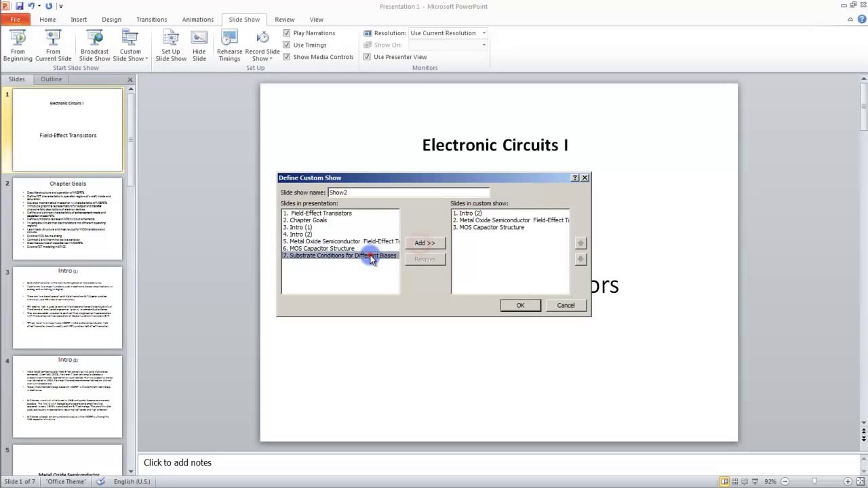Viewport: 868px width, 488px height.
Task: Switch to View tab
Action: 316,20
